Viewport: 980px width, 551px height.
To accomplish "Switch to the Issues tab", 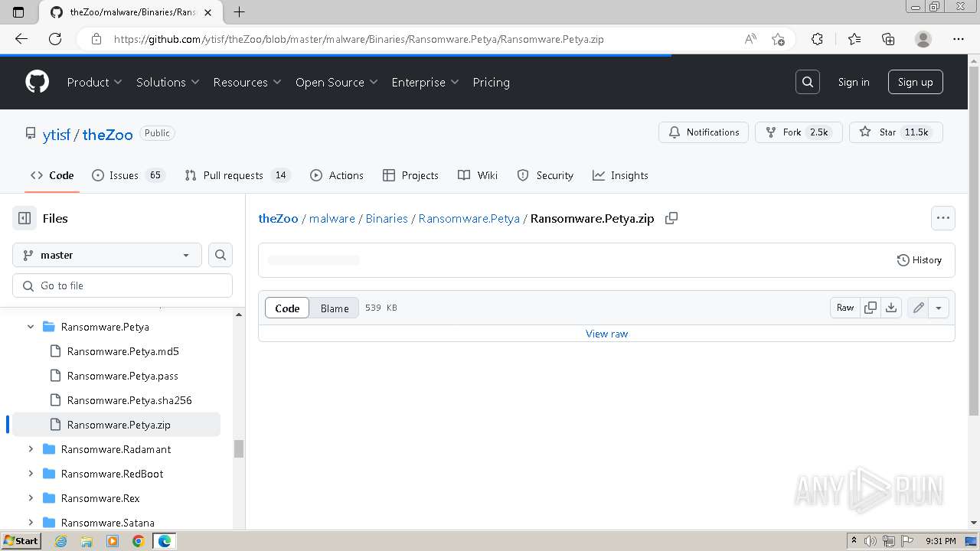I will tap(128, 175).
